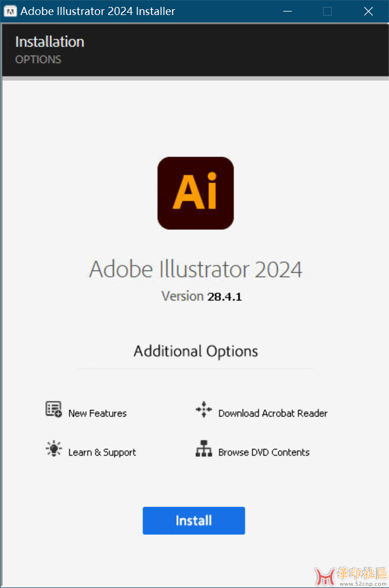Click the Learn & Support lightbulb icon
Viewport: 389px width, 588px height.
click(x=54, y=448)
